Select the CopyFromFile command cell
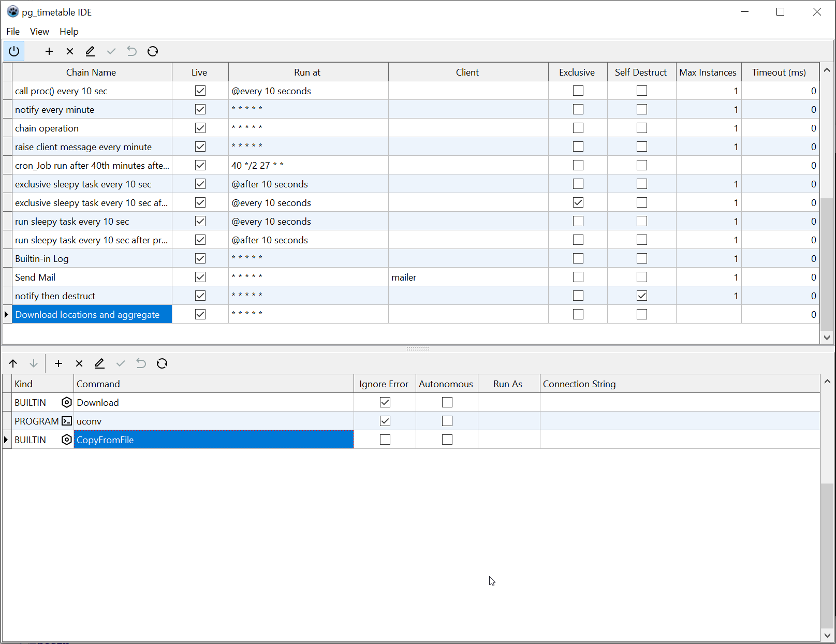Viewport: 836px width, 644px height. (x=214, y=440)
